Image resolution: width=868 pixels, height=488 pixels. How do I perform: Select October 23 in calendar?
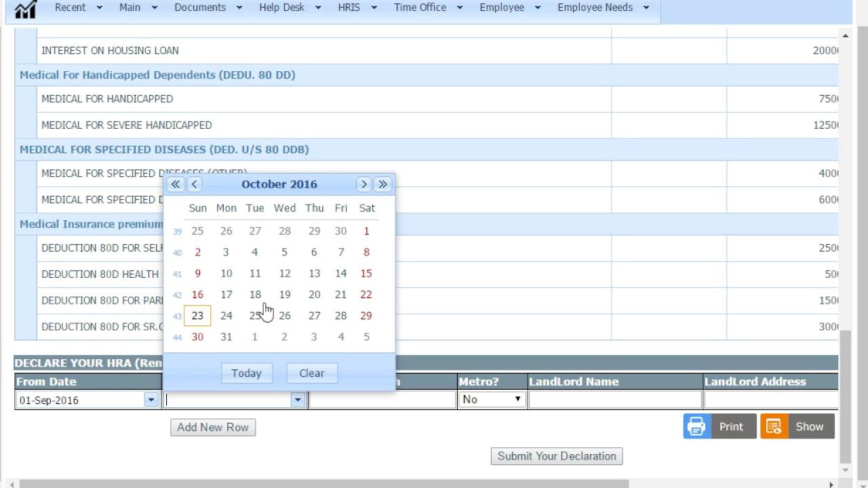click(x=197, y=316)
